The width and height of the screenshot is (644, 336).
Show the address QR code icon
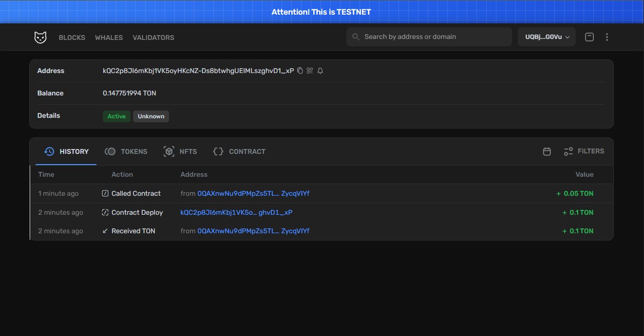coord(310,71)
